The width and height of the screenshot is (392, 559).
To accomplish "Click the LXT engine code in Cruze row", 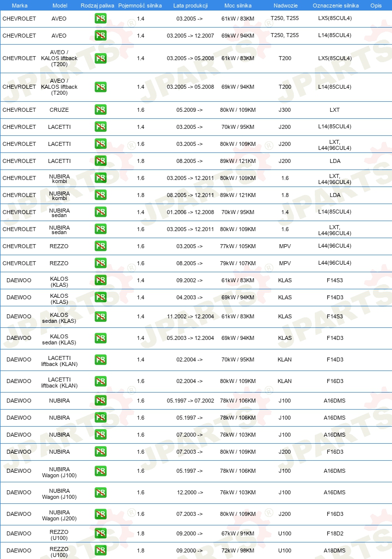I will point(335,110).
